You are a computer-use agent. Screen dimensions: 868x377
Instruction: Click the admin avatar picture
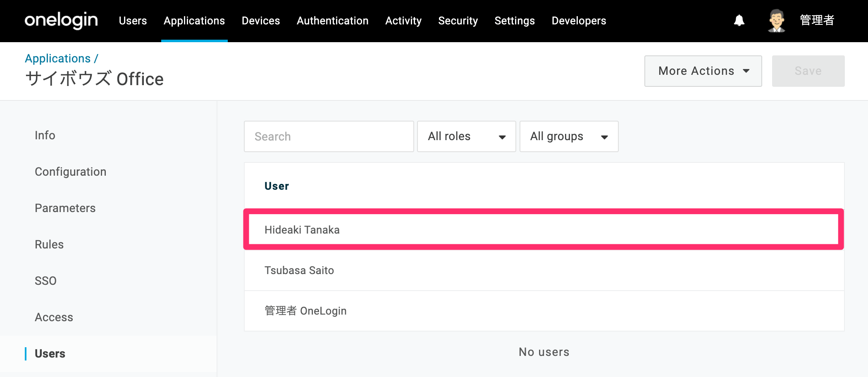click(777, 20)
